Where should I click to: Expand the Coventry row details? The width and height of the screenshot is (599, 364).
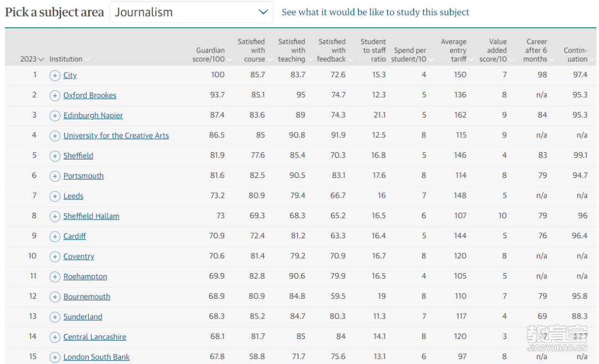pyautogui.click(x=55, y=257)
